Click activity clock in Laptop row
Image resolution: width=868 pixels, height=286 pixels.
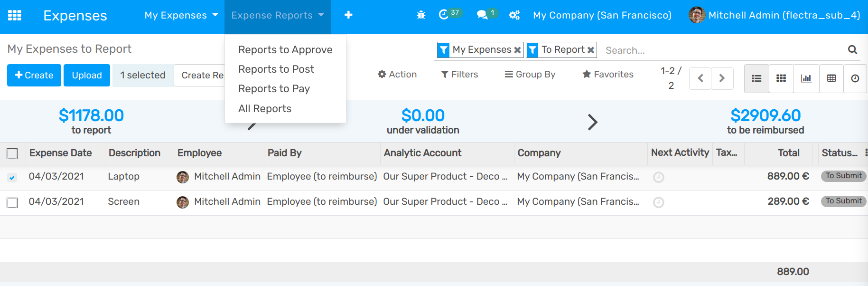tap(658, 177)
